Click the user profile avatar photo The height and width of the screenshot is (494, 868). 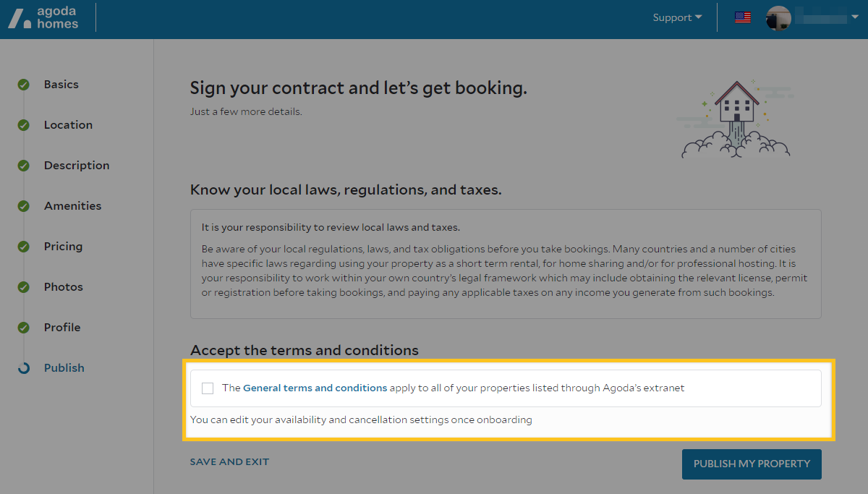778,18
